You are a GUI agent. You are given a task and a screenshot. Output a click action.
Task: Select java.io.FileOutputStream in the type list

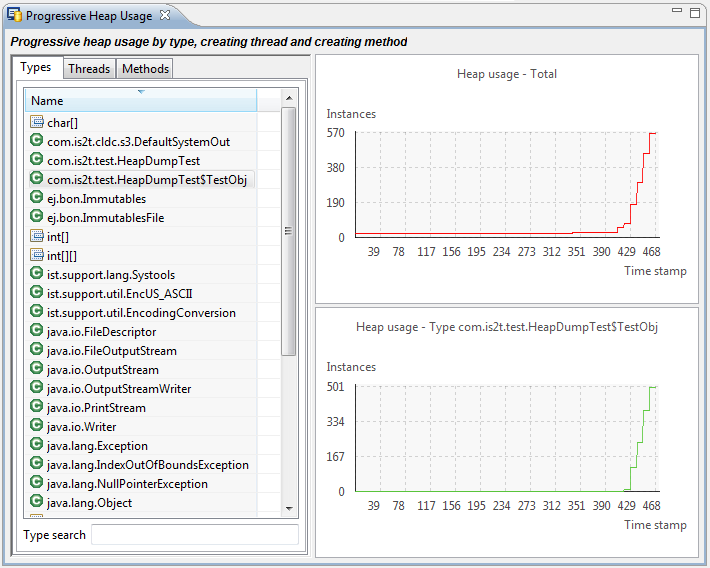[x=111, y=351]
